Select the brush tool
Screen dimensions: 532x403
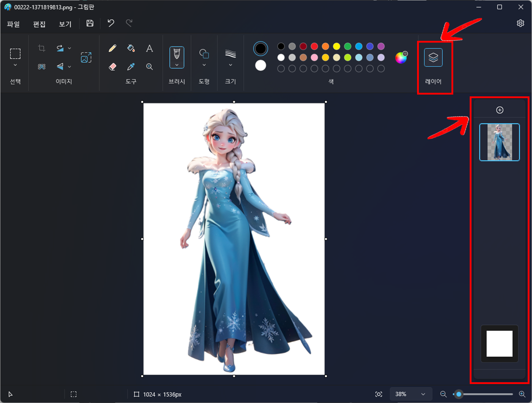coord(177,54)
